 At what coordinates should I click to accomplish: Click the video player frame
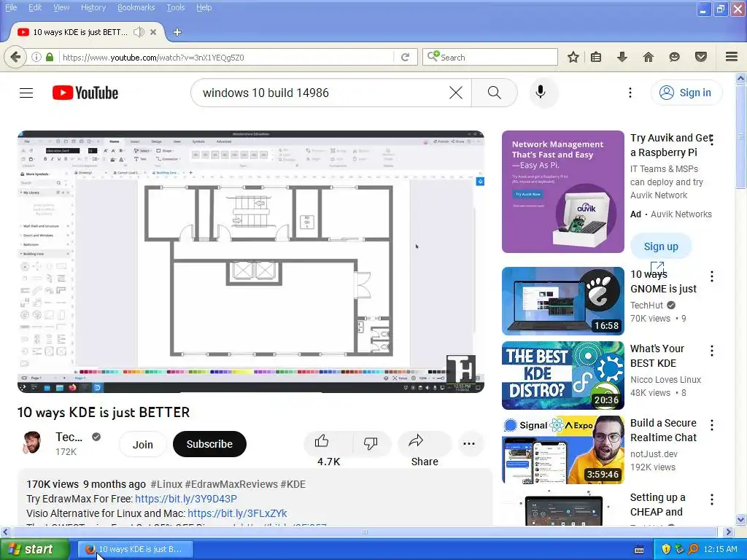251,262
